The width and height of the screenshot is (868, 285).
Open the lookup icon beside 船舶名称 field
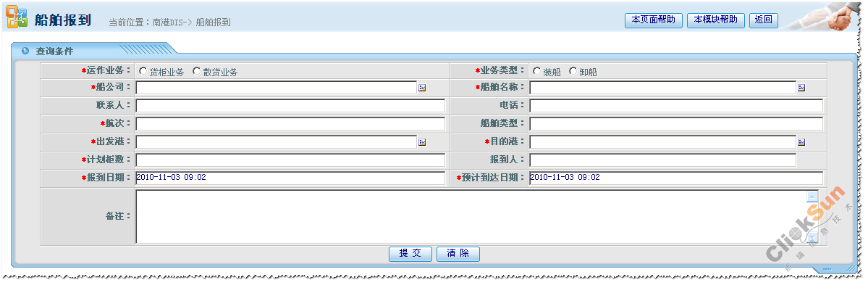click(x=801, y=88)
